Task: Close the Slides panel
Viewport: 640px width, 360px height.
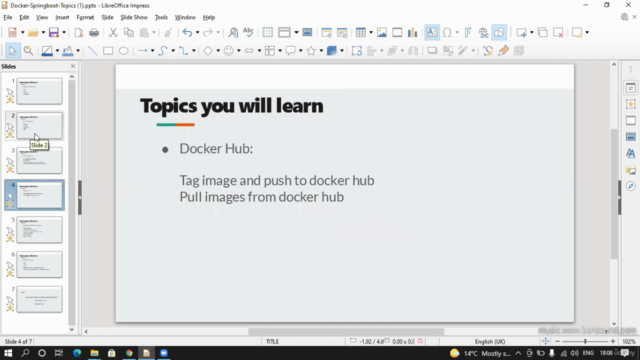Action: [73, 66]
